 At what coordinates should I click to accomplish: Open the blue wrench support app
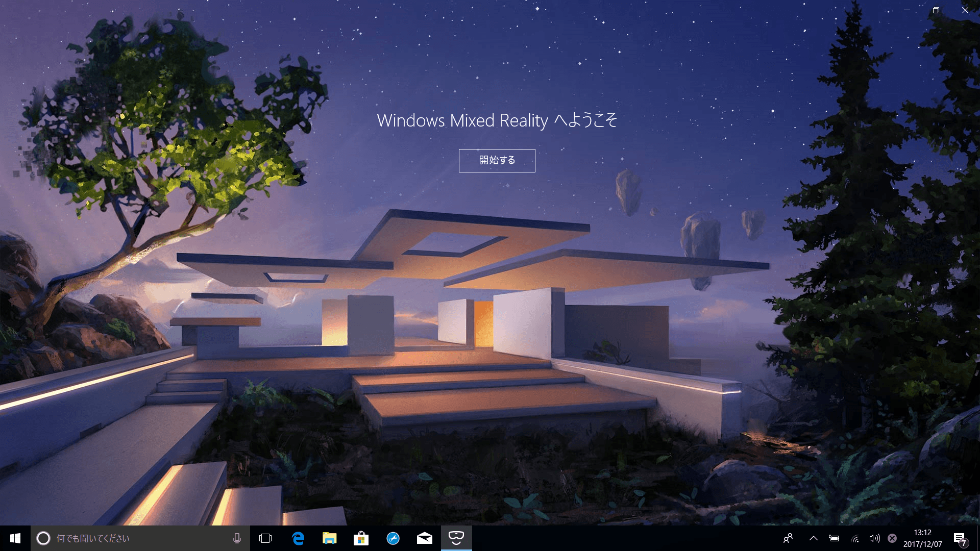(x=393, y=538)
